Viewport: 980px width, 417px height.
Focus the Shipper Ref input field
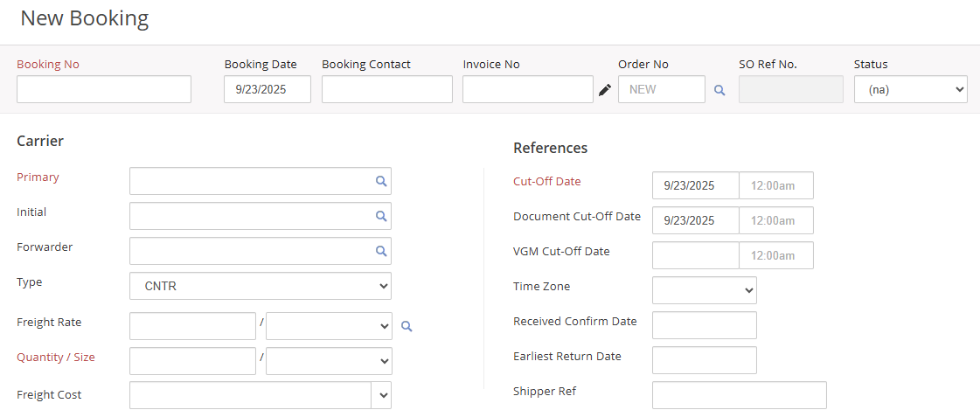click(x=739, y=395)
